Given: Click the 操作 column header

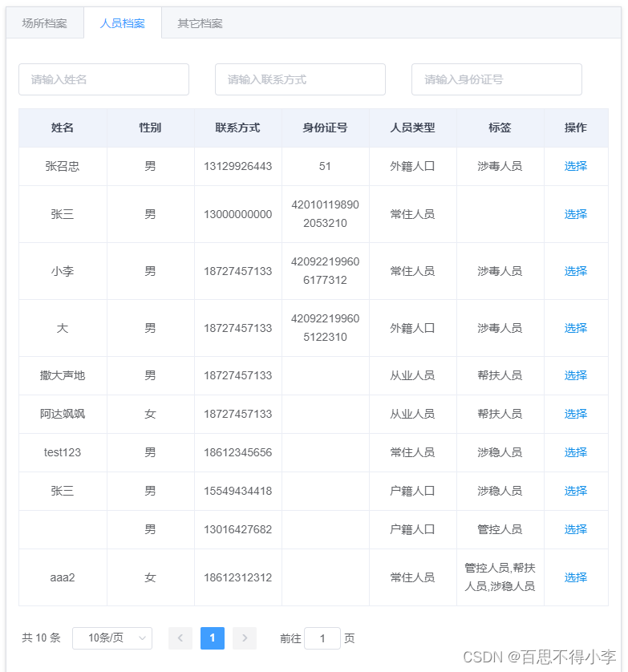Looking at the screenshot, I should click(x=576, y=128).
